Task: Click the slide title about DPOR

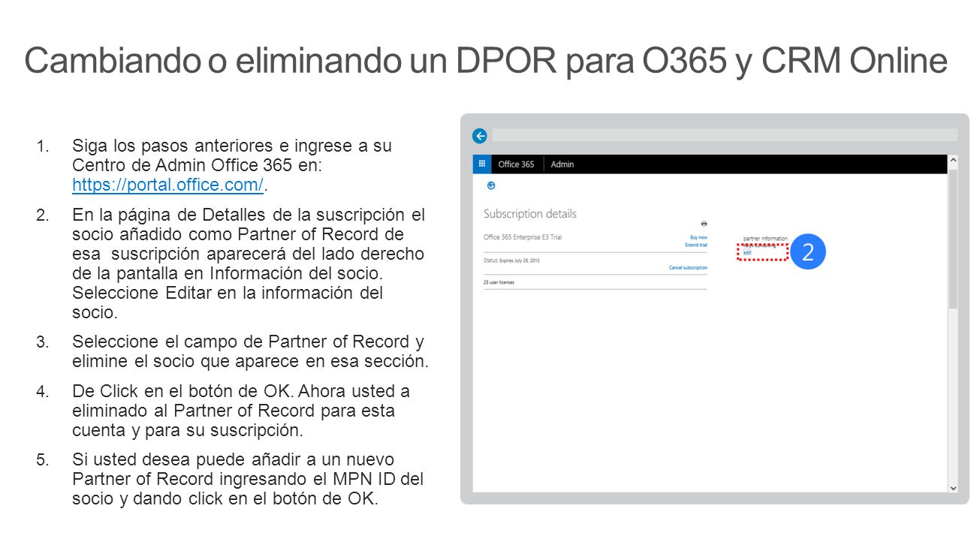Action: (486, 62)
